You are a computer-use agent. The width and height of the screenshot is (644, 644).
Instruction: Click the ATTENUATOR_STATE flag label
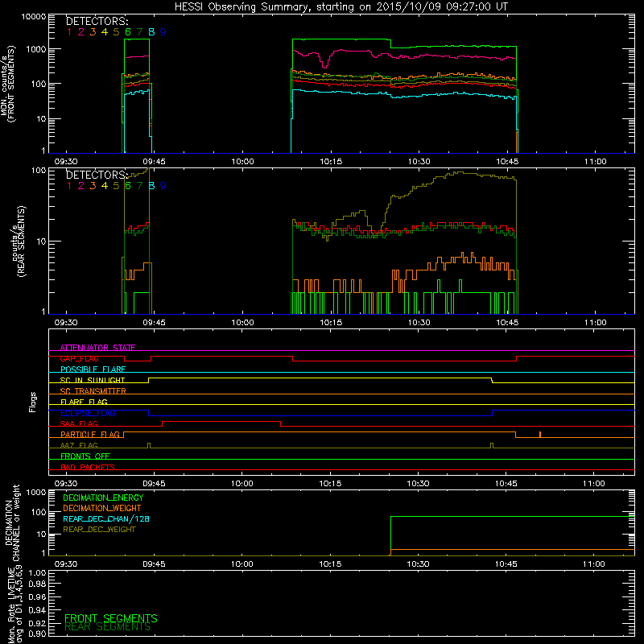click(97, 348)
